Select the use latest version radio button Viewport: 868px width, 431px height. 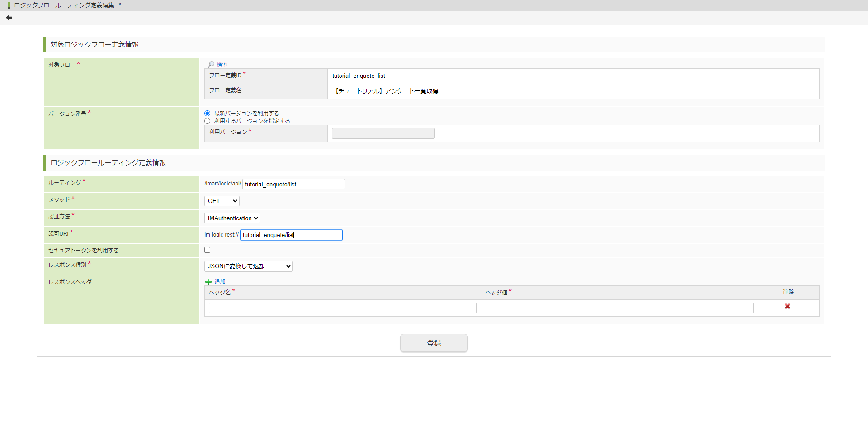coord(208,114)
